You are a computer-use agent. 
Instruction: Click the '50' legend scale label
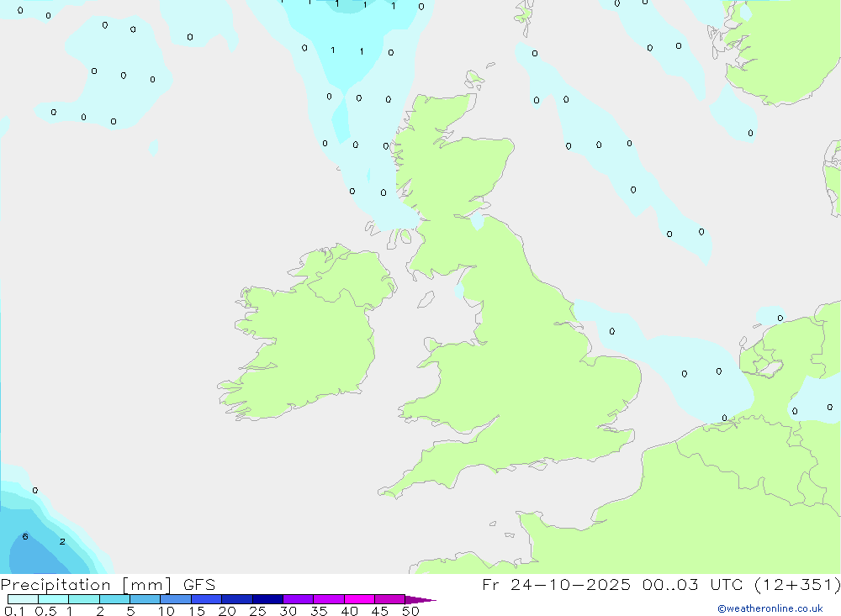tap(410, 611)
